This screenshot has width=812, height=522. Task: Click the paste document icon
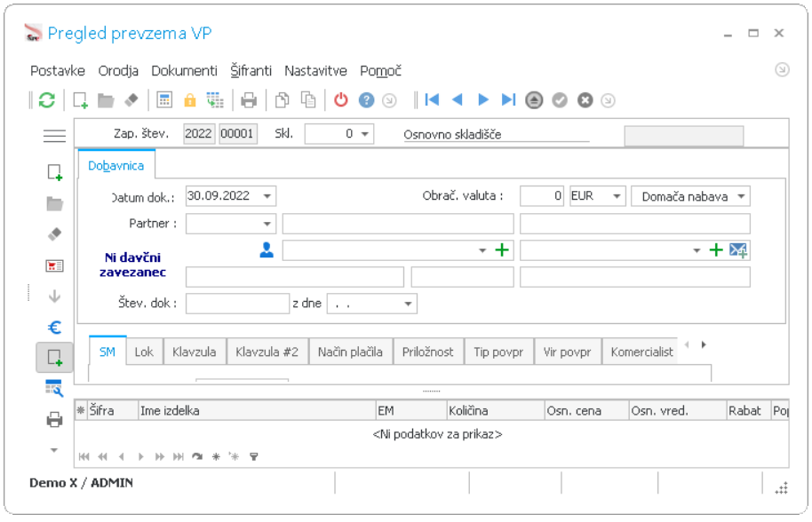[308, 99]
